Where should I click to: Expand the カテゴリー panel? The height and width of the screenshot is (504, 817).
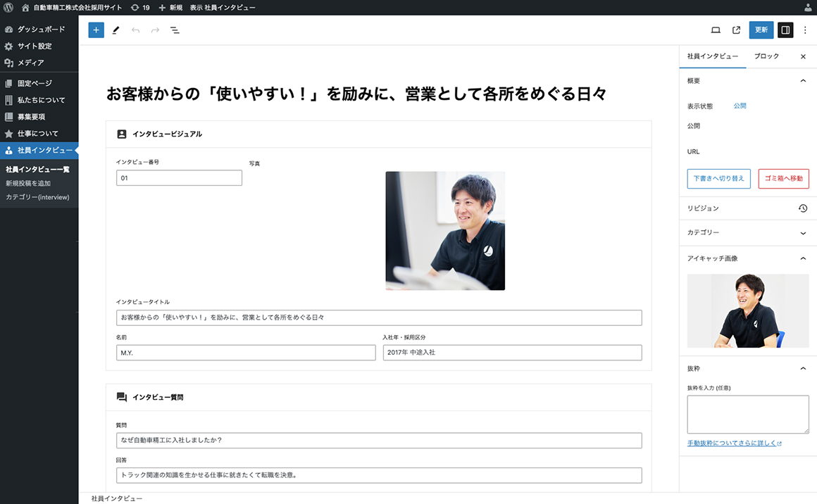tap(802, 232)
